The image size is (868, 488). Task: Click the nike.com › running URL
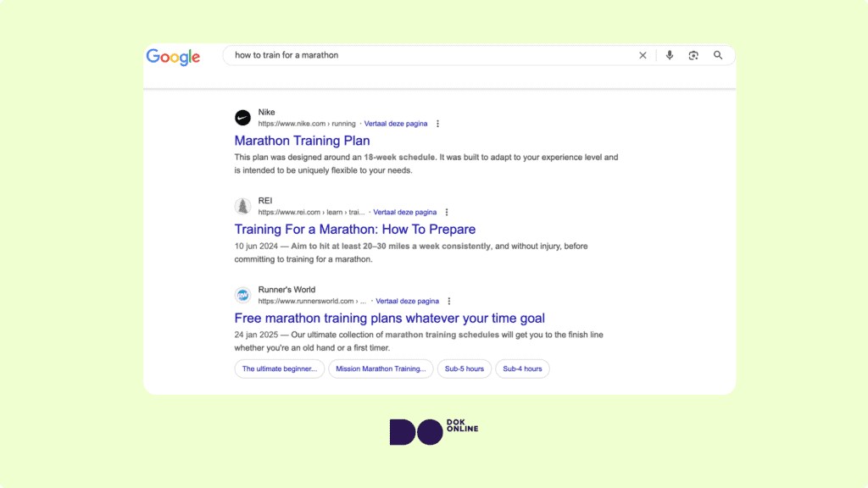307,124
